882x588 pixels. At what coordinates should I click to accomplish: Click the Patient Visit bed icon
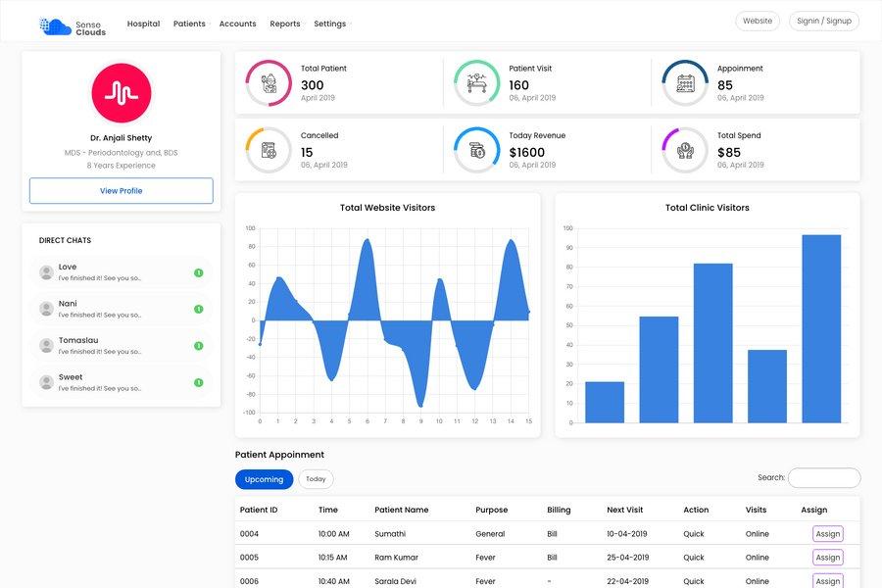(477, 83)
